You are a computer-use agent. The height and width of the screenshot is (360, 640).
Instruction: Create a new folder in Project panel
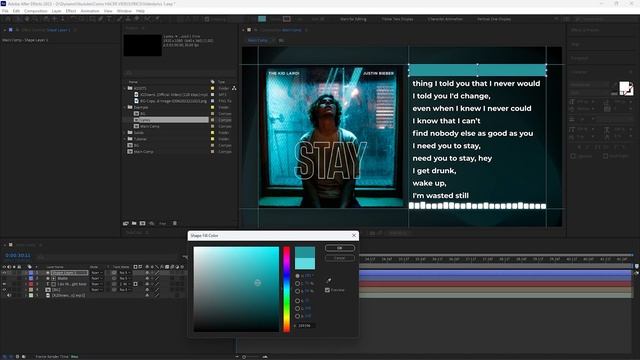(x=134, y=223)
